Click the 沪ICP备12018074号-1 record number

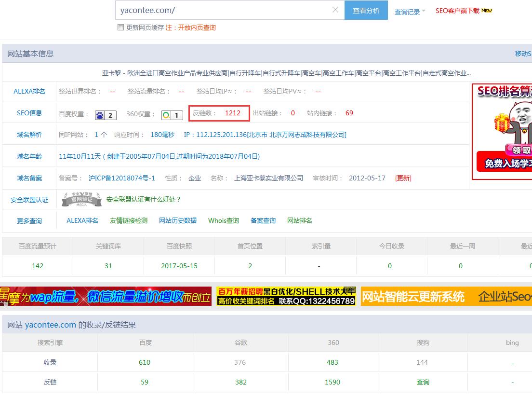(122, 178)
